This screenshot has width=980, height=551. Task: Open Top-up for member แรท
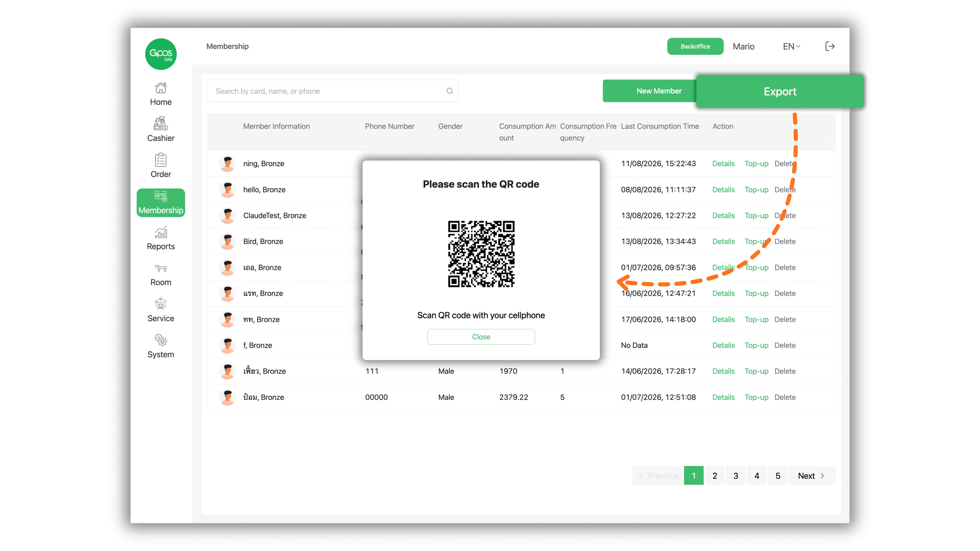[x=756, y=293]
